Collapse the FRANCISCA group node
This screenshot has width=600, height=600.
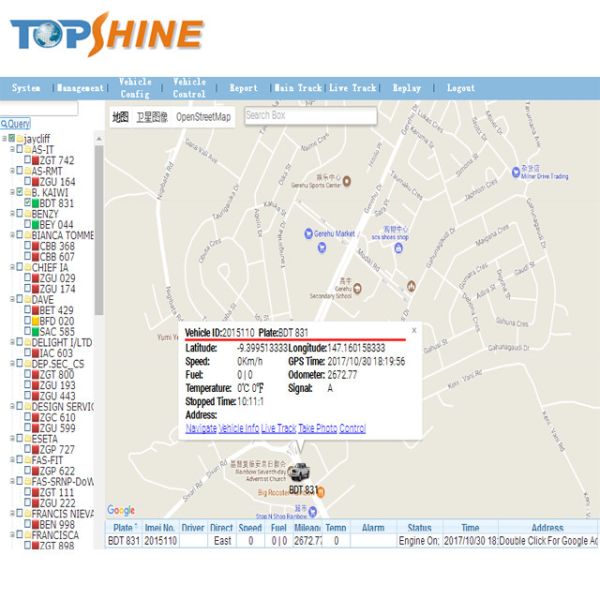pos(12,535)
